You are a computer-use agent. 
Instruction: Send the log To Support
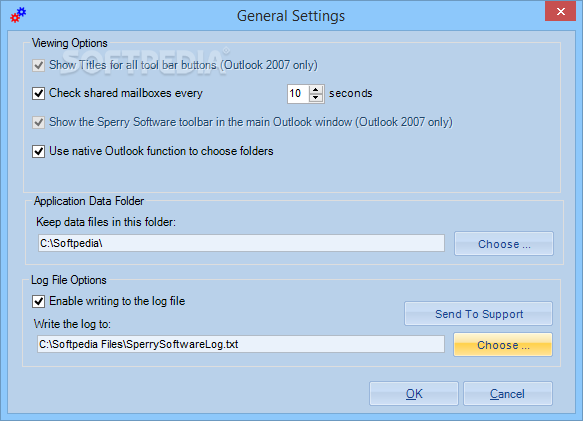(479, 314)
